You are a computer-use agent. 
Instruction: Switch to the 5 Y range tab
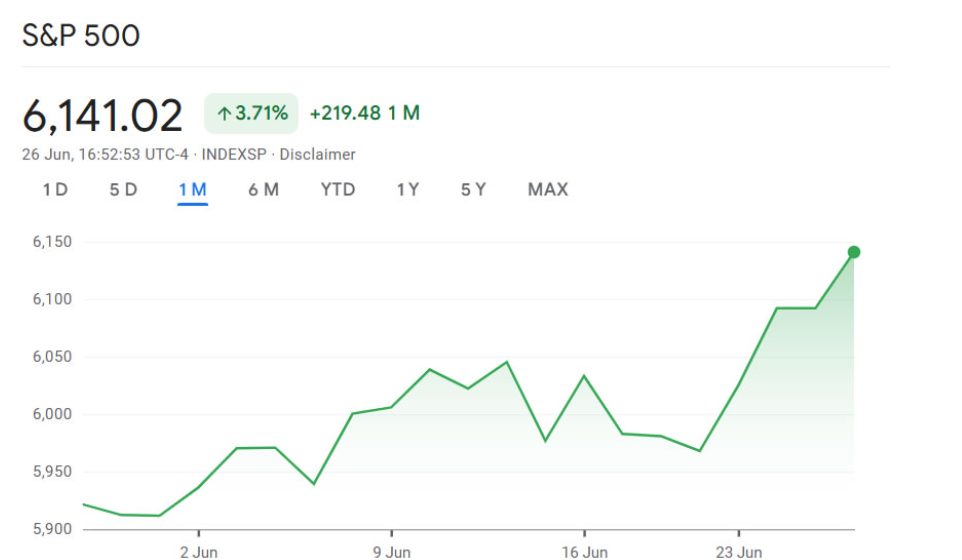pos(474,190)
